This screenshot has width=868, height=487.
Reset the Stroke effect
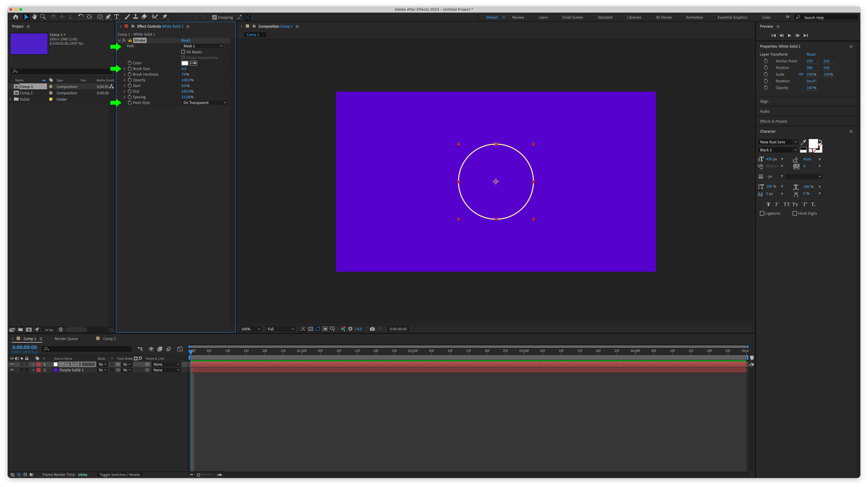point(185,40)
